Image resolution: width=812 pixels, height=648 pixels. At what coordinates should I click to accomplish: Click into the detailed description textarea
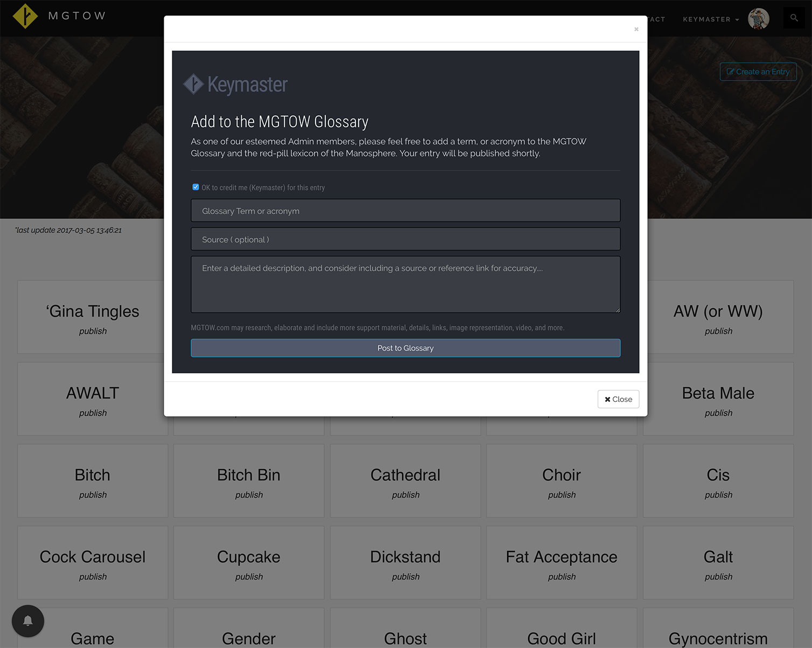405,284
